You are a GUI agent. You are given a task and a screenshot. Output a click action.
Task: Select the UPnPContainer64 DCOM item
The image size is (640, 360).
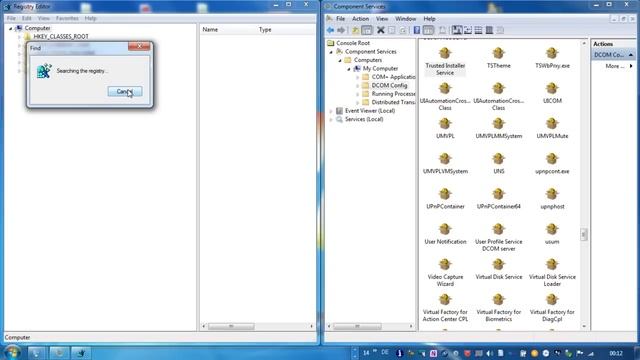coord(498,199)
